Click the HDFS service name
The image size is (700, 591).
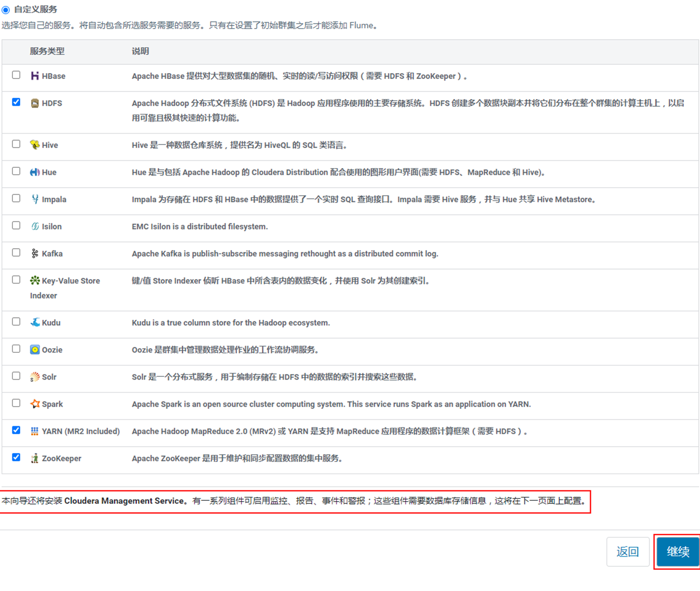[52, 103]
